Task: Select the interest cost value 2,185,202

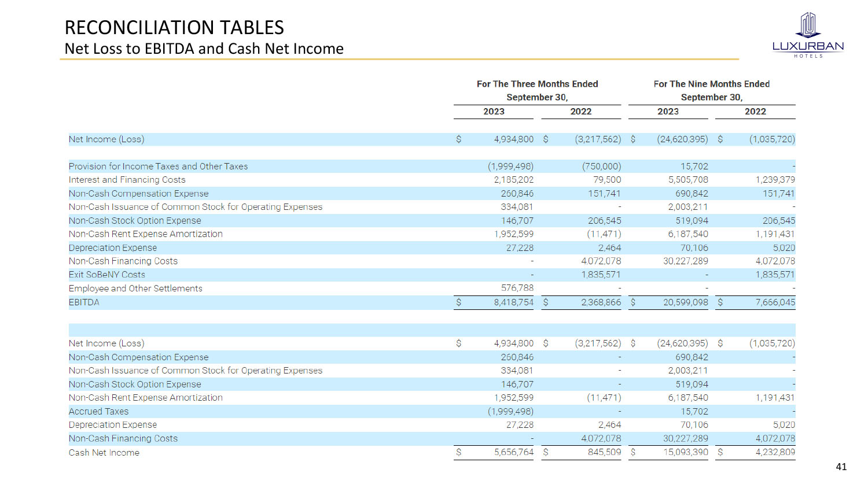Action: point(513,180)
